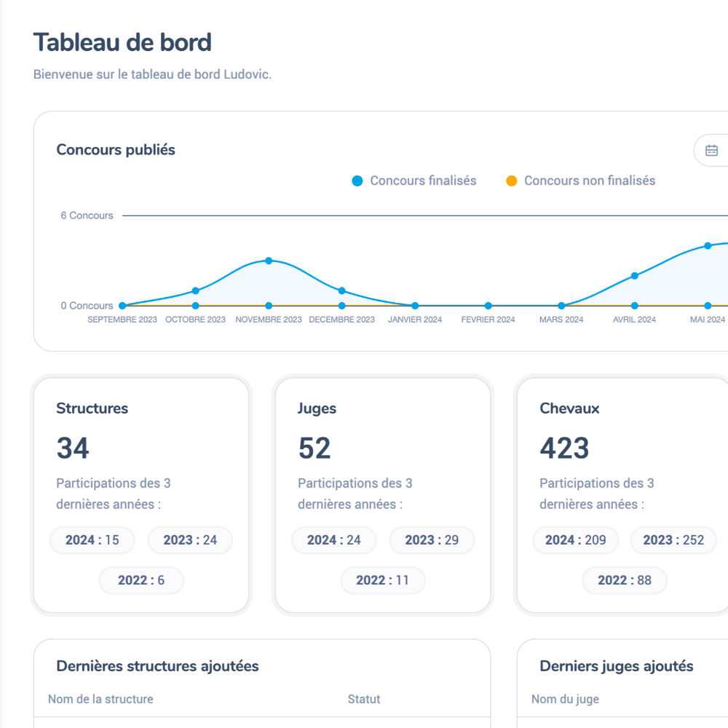Select the Février 2024 data point
Image resolution: width=728 pixels, height=728 pixels.
tap(488, 306)
